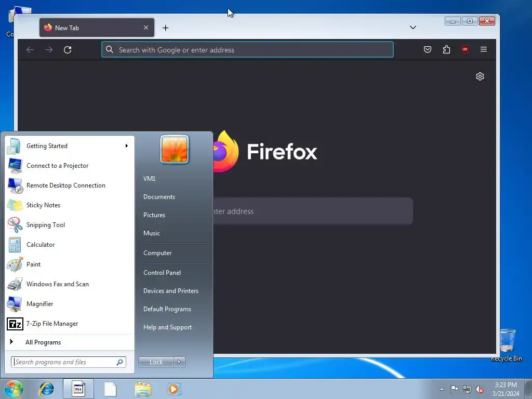Launch Connect to a Projector
Viewport: 532px width, 399px height.
pyautogui.click(x=70, y=166)
